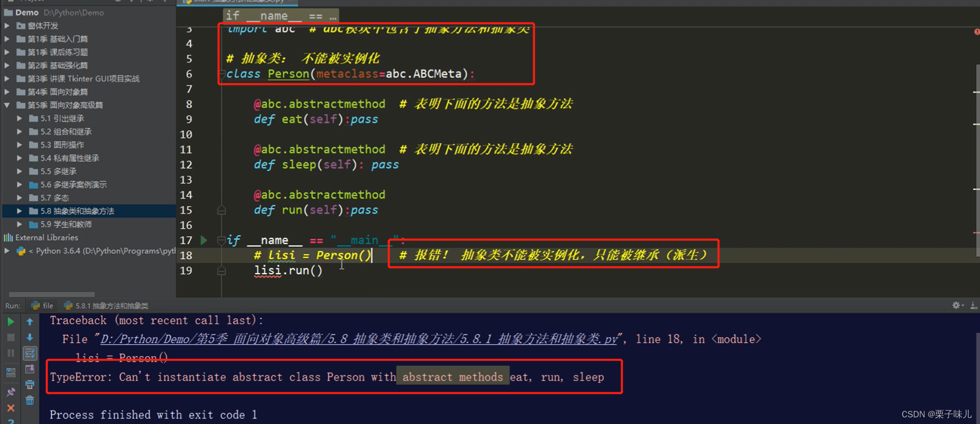Image resolution: width=980 pixels, height=424 pixels.
Task: Click the folder icon of 5.9 学生和教师
Action: [33, 224]
